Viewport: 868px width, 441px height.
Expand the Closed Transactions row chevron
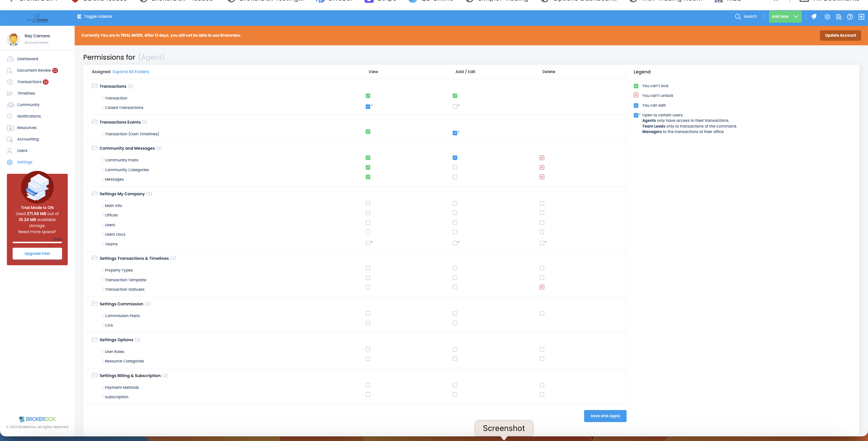tap(102, 108)
